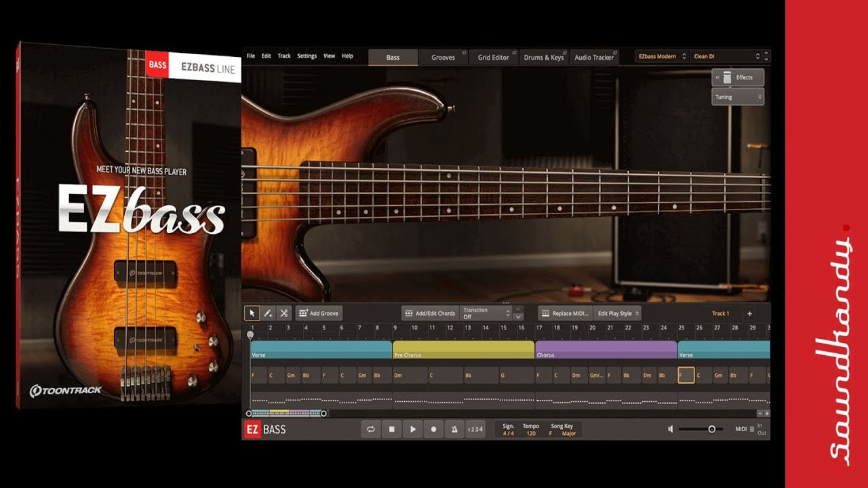
Task: Click the Add Groove button
Action: pyautogui.click(x=319, y=313)
